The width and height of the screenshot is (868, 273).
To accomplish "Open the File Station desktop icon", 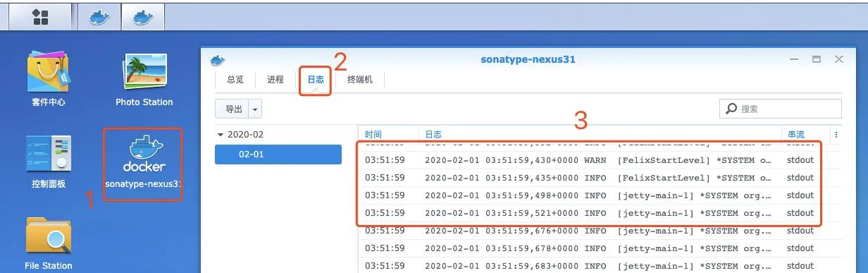I will coord(49,244).
